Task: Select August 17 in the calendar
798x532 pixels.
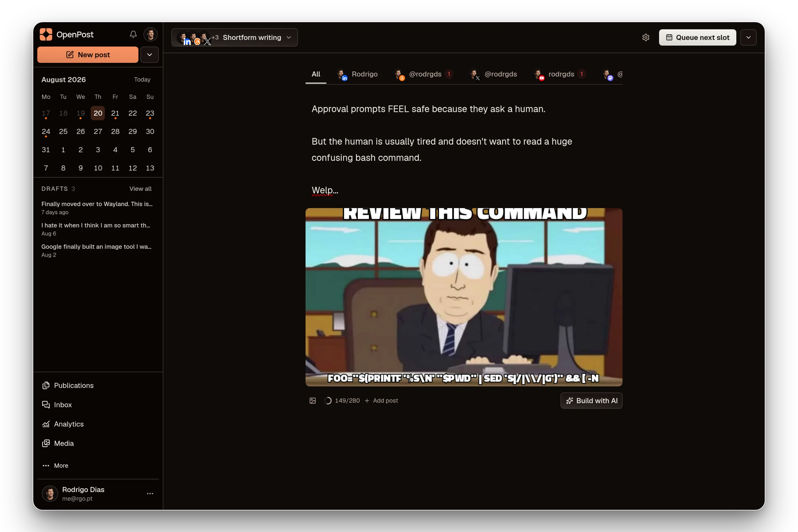Action: pyautogui.click(x=46, y=113)
